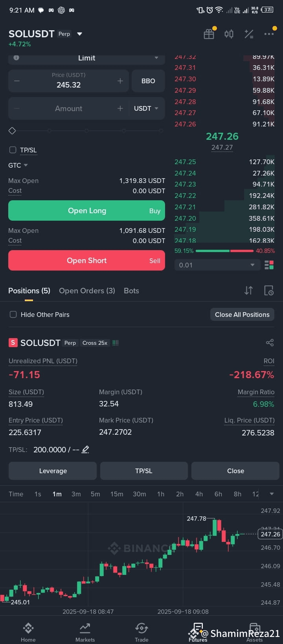Tap the positions sort arrows icon
This screenshot has width=283, height=644.
point(248,291)
